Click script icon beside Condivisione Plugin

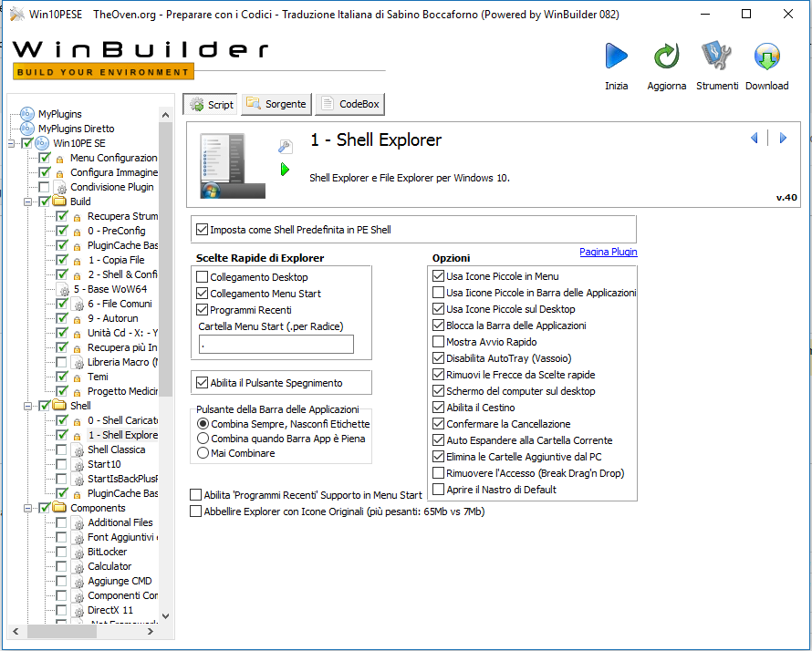pos(61,187)
